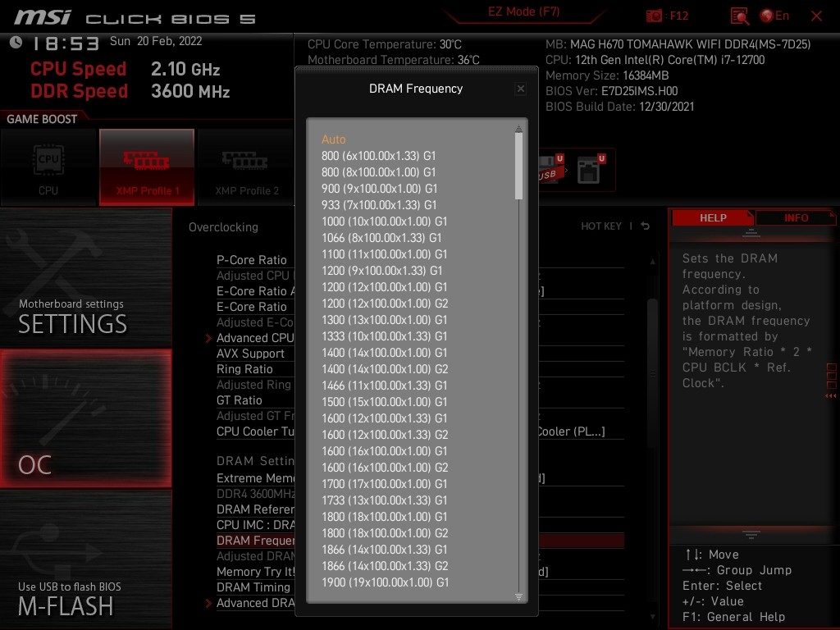Choose 1400 (14x100.00x1.00) G2
The image size is (840, 630).
point(385,369)
